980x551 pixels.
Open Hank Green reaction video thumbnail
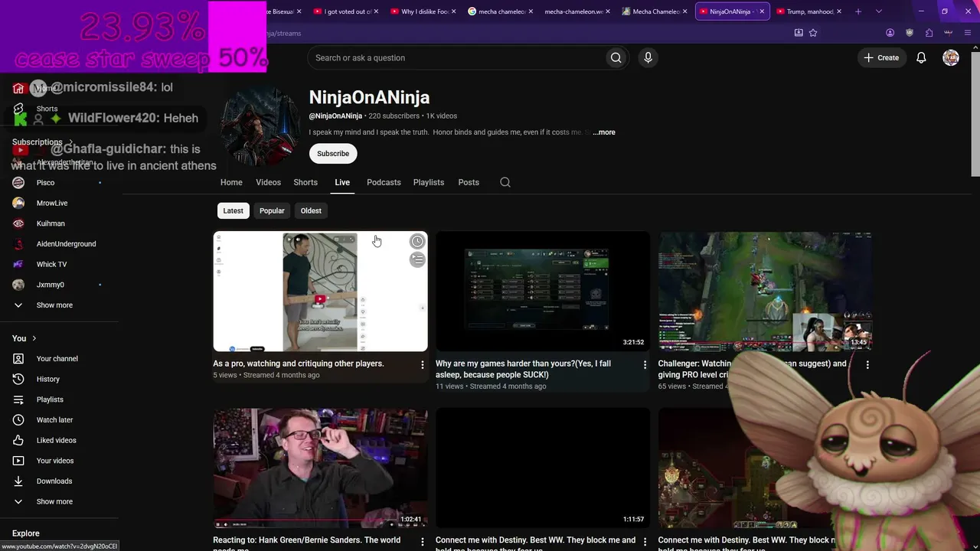coord(320,468)
